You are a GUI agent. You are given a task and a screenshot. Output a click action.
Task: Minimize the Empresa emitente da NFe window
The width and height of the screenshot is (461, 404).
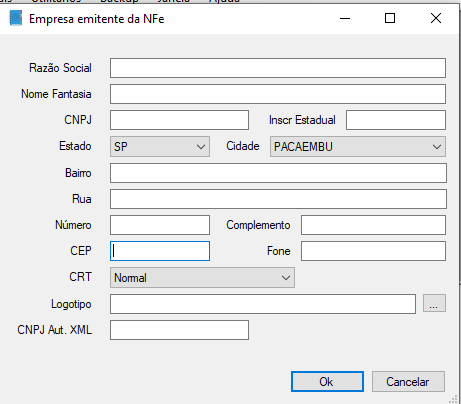point(345,18)
